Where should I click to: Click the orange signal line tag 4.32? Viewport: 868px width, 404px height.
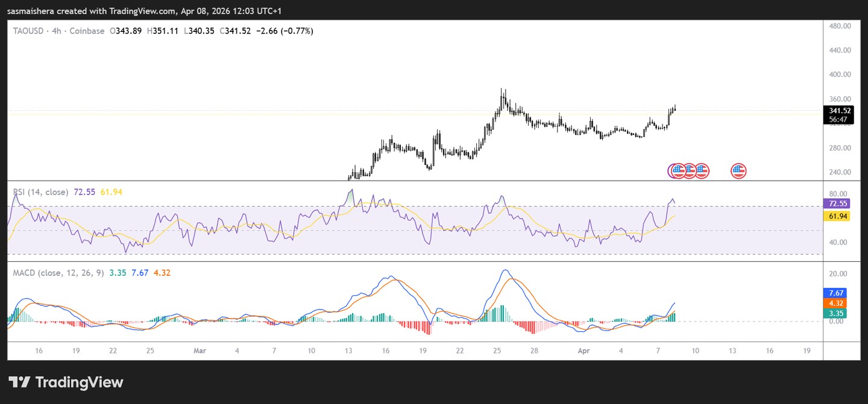click(835, 303)
